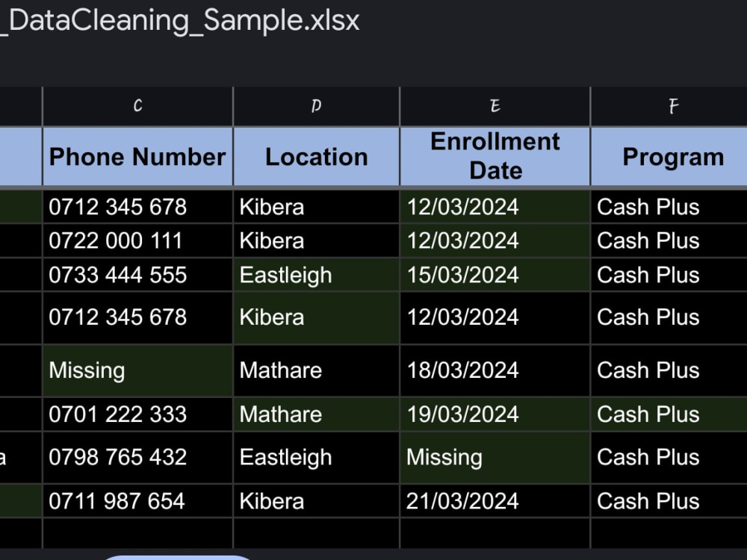Select cell with date 18/03/2024

(495, 370)
